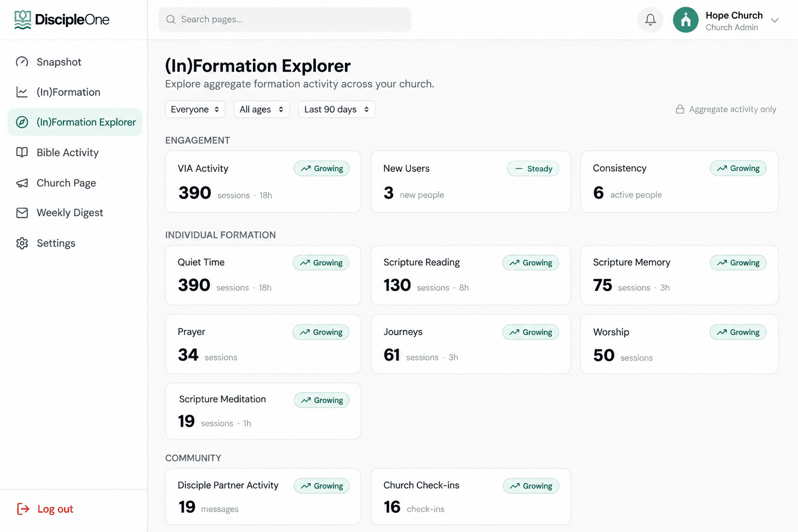Viewport: 798px width, 532px height.
Task: Click the '61' Journeys sessions value
Action: (x=392, y=355)
